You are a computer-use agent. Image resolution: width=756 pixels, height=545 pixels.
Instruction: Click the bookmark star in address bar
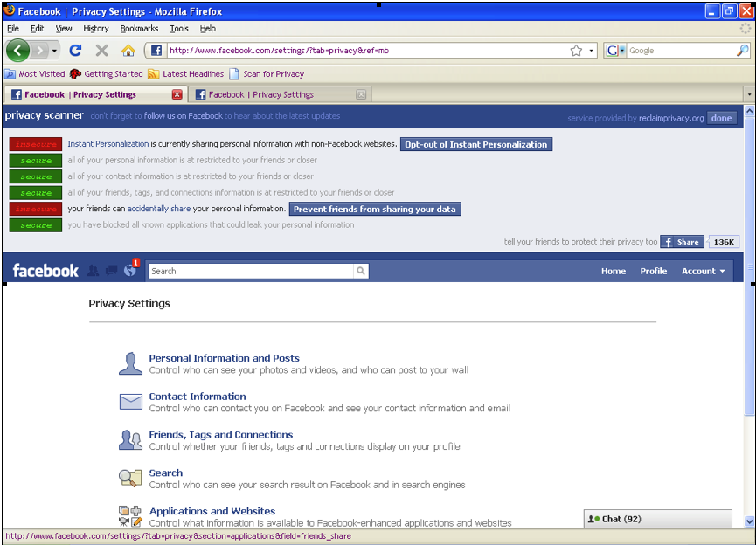click(576, 51)
